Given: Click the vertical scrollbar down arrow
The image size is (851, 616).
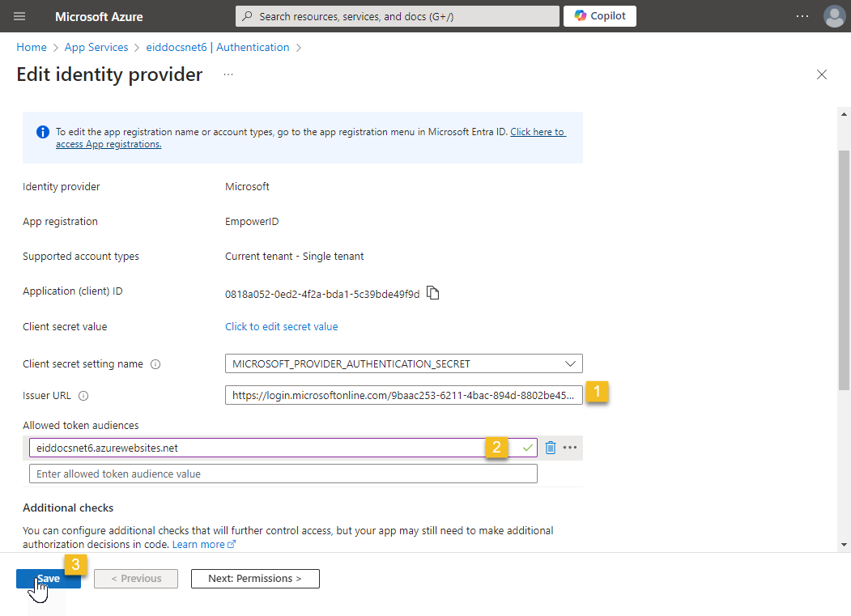Looking at the screenshot, I should click(x=845, y=545).
